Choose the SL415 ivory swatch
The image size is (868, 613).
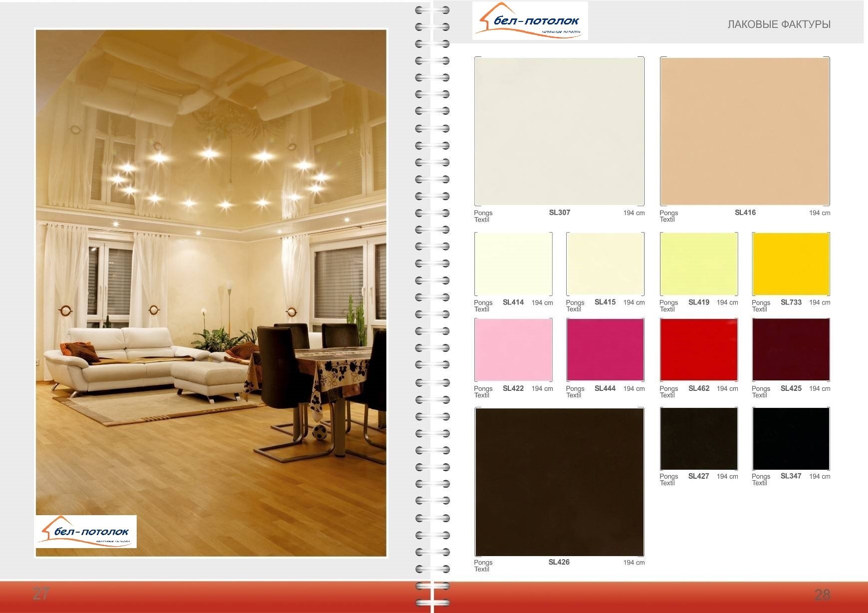[605, 264]
